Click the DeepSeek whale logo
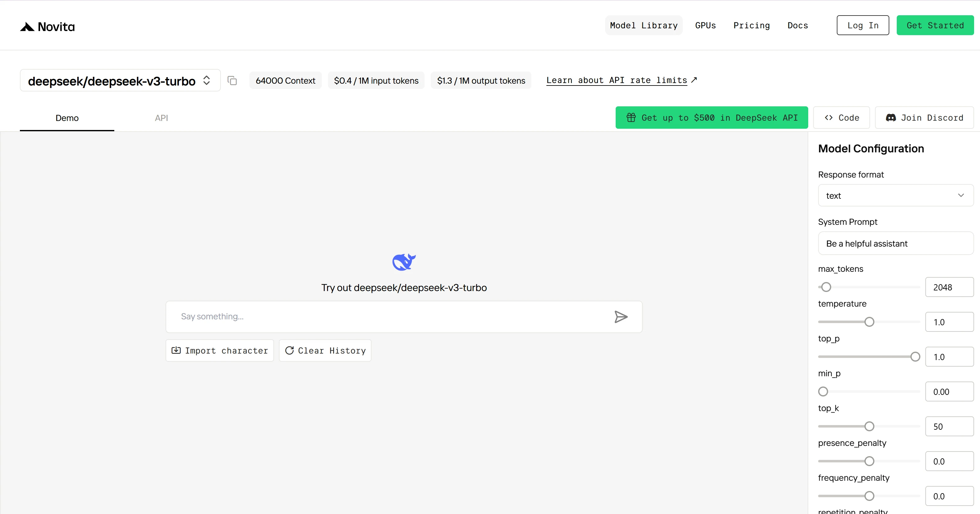The image size is (980, 514). [x=403, y=262]
